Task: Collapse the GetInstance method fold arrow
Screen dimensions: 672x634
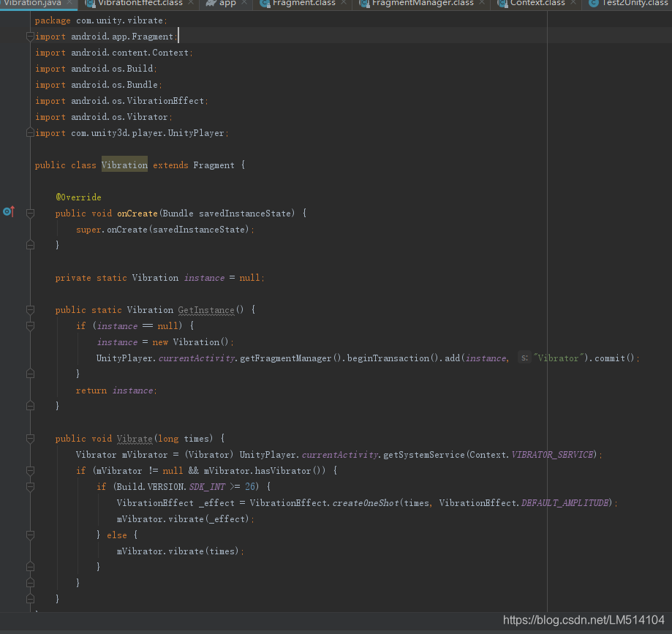Action: point(30,309)
